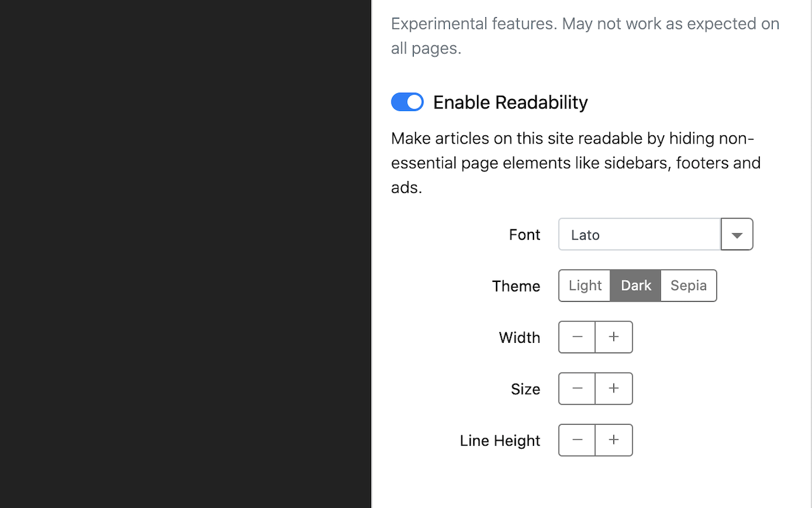
Task: Click the Font label
Action: tap(525, 235)
